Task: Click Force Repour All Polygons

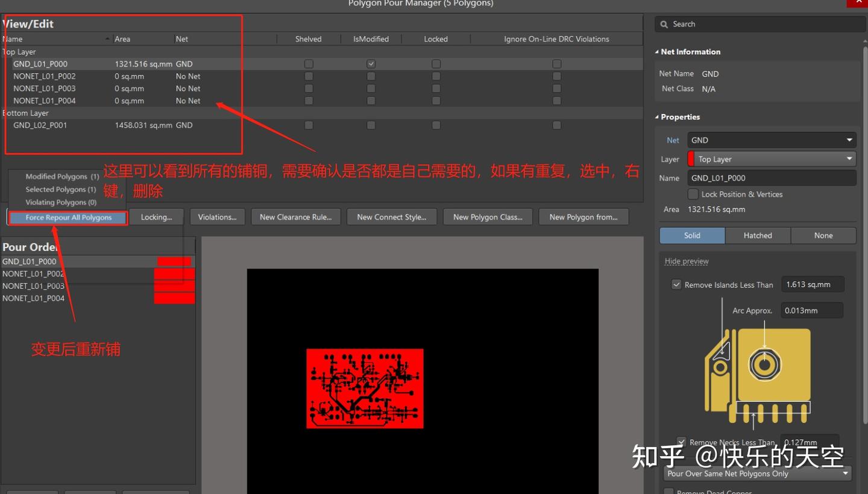Action: 68,217
